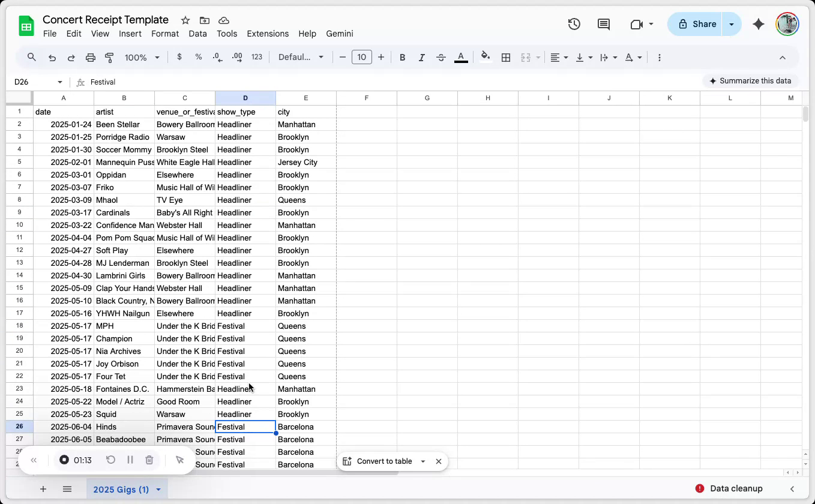Screen dimensions: 815x504
Task: Open the Gemini menu
Action: click(x=340, y=34)
